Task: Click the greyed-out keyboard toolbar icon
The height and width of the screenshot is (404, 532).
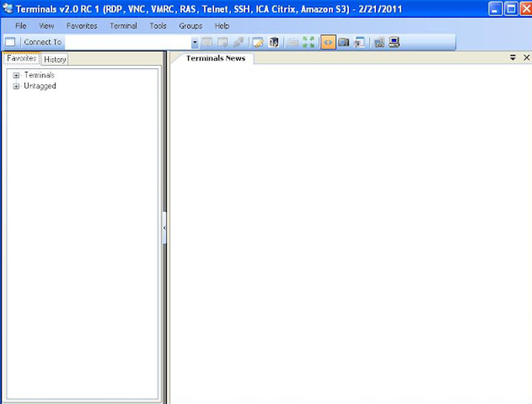Action: pos(293,43)
